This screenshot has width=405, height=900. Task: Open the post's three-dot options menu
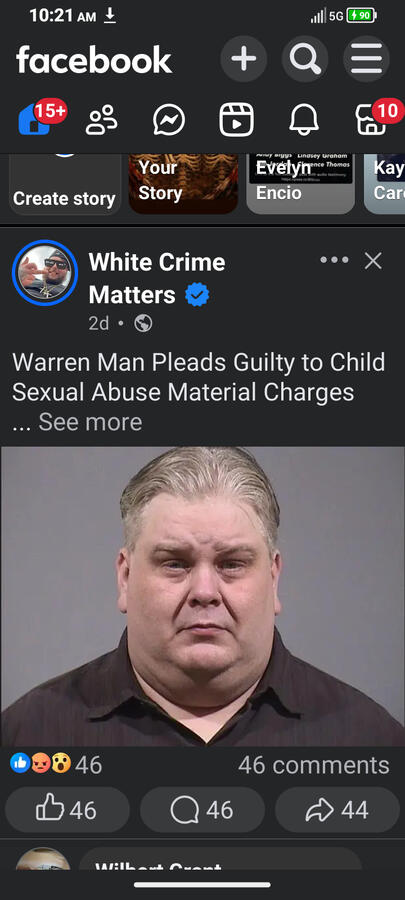tap(334, 261)
